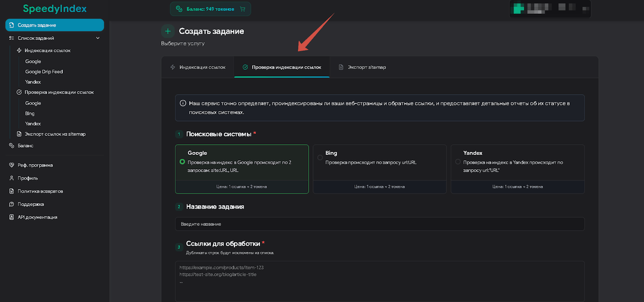644x302 pixels.
Task: Select the Yandex search engine radio
Action: [458, 161]
